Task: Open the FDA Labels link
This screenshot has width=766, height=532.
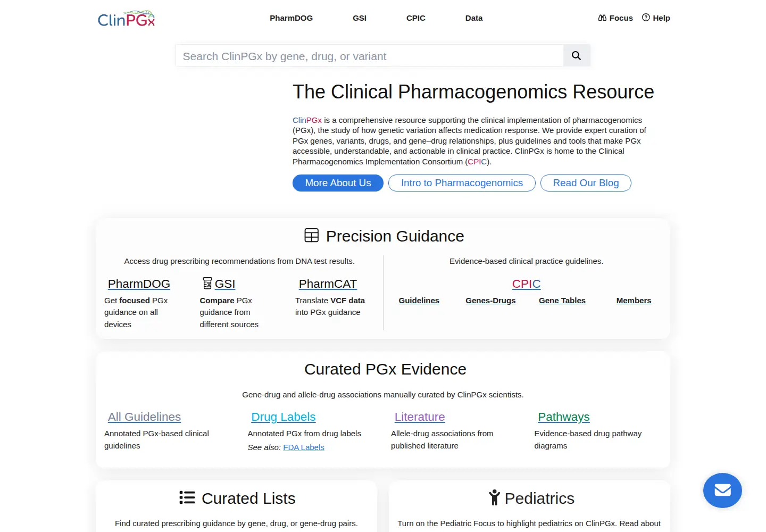Action: click(x=304, y=447)
